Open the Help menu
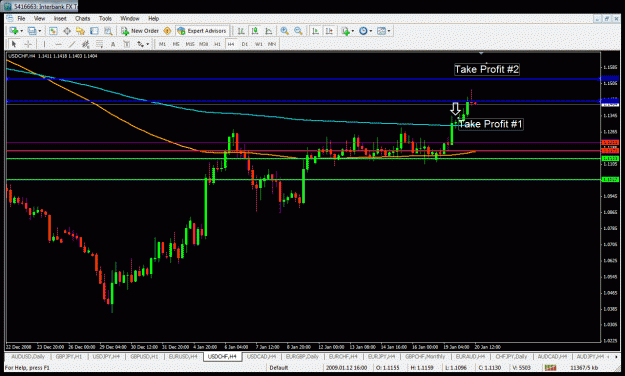The width and height of the screenshot is (625, 376). coord(153,18)
